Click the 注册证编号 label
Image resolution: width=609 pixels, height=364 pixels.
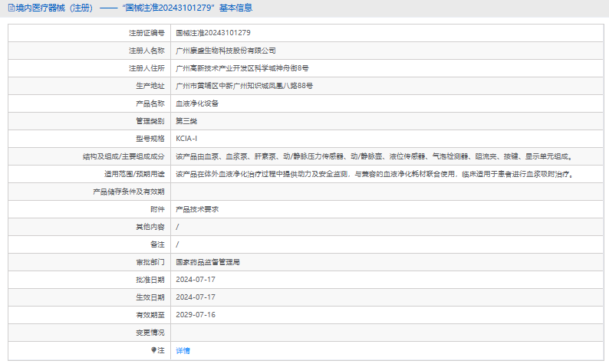click(146, 33)
